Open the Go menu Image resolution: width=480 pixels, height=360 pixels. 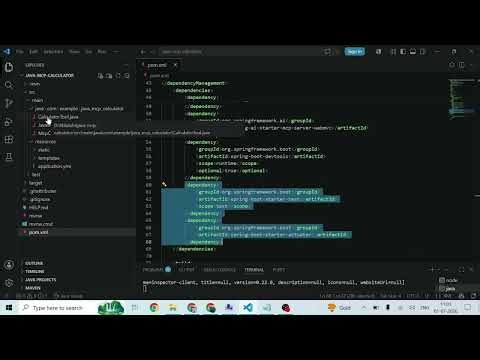[x=89, y=52]
